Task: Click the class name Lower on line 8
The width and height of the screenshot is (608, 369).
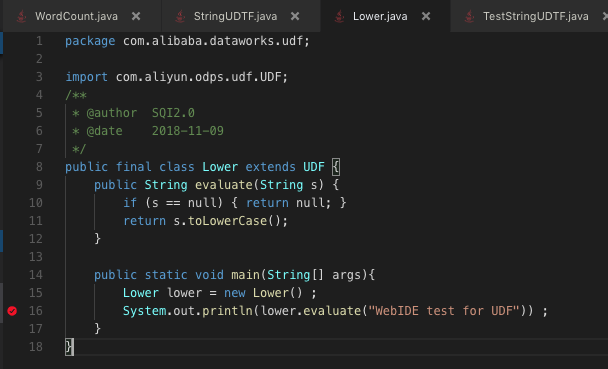Action: (220, 167)
